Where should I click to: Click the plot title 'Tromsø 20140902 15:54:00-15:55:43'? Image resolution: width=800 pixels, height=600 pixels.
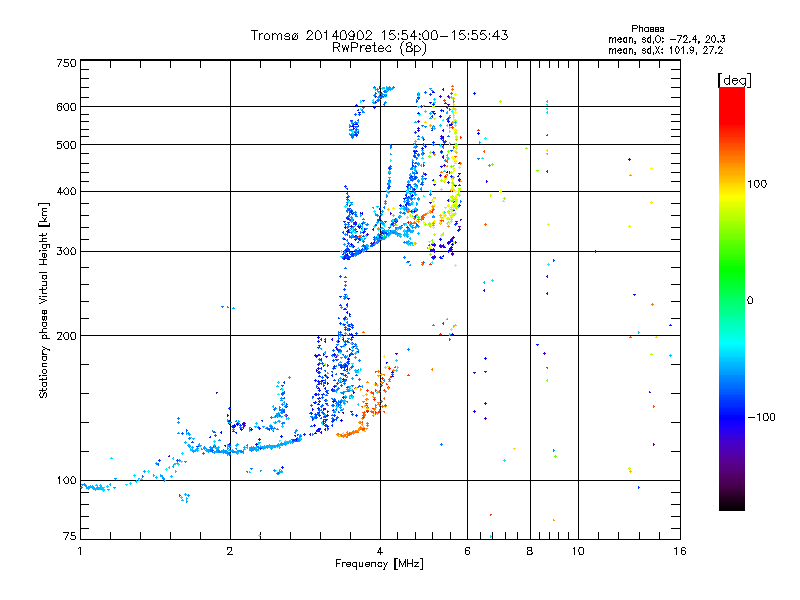(379, 35)
